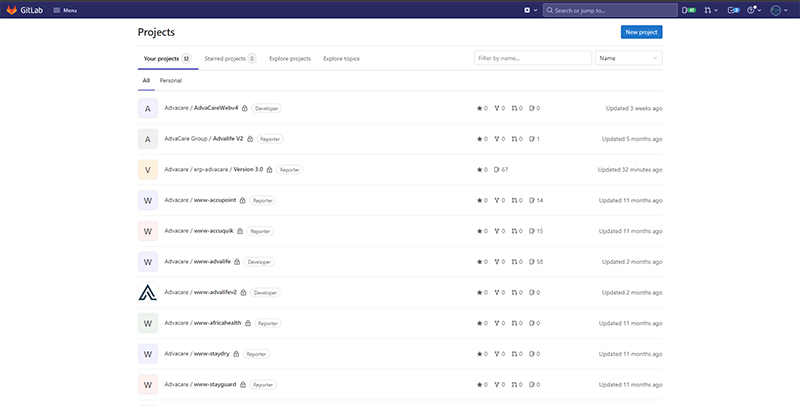Click the Developer badge on AdvaCareWebv4
Screen dimensions: 800x406
coord(266,108)
